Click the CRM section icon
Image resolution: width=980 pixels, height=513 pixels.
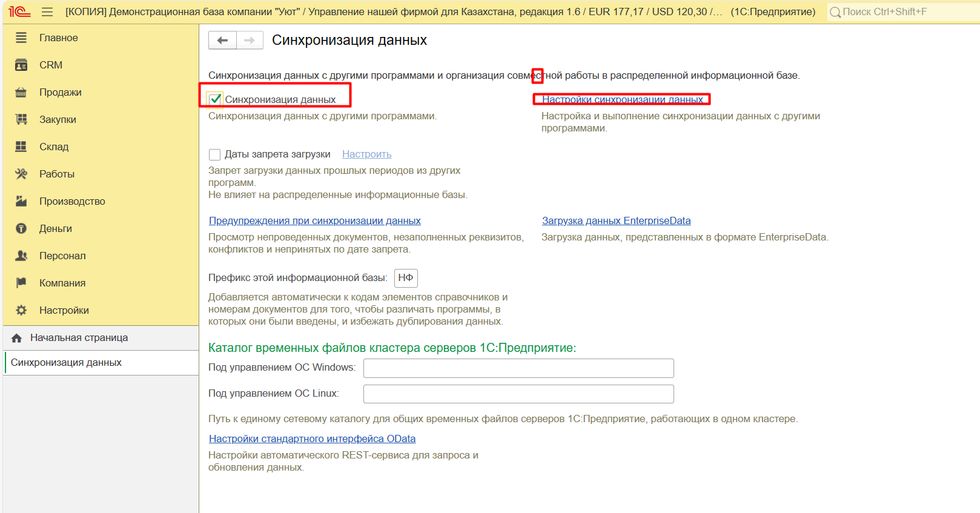(x=21, y=65)
